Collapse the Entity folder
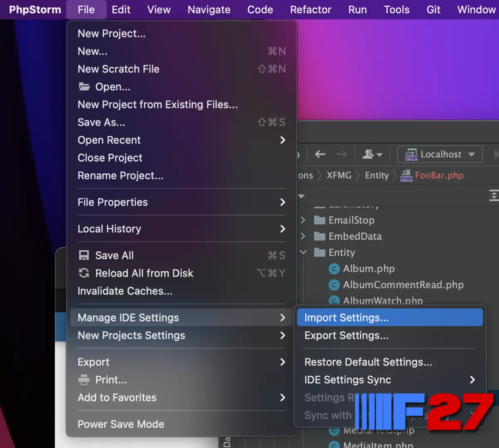499x448 pixels. coord(303,252)
